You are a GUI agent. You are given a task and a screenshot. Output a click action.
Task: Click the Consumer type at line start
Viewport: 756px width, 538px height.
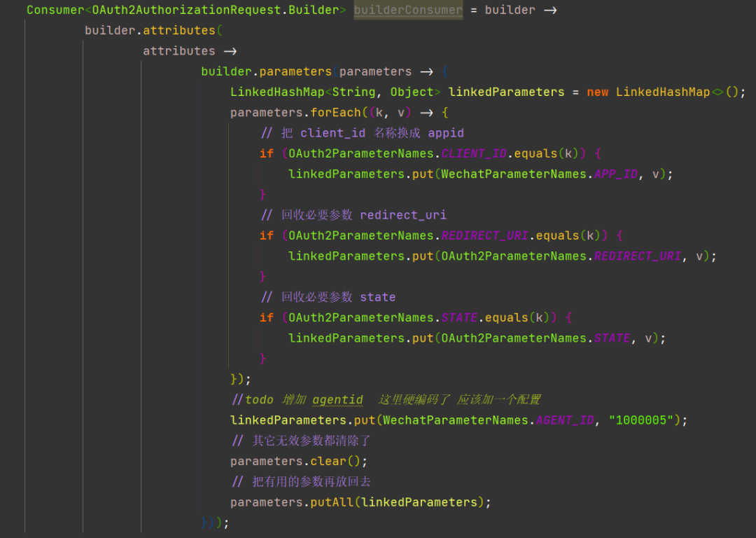coord(55,10)
